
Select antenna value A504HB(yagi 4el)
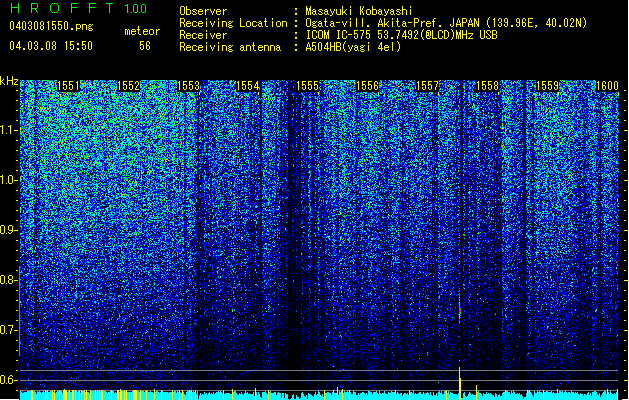pos(353,47)
